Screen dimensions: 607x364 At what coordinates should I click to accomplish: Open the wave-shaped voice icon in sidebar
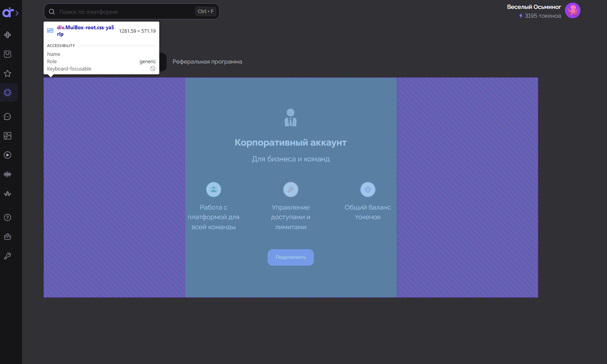7,194
